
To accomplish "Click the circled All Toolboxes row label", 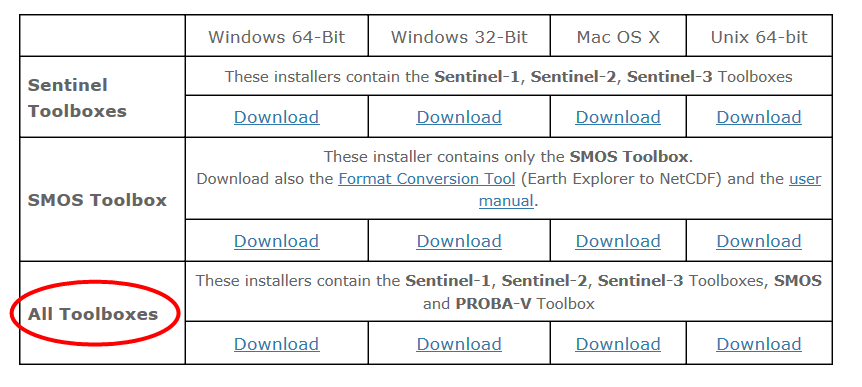I will [93, 314].
